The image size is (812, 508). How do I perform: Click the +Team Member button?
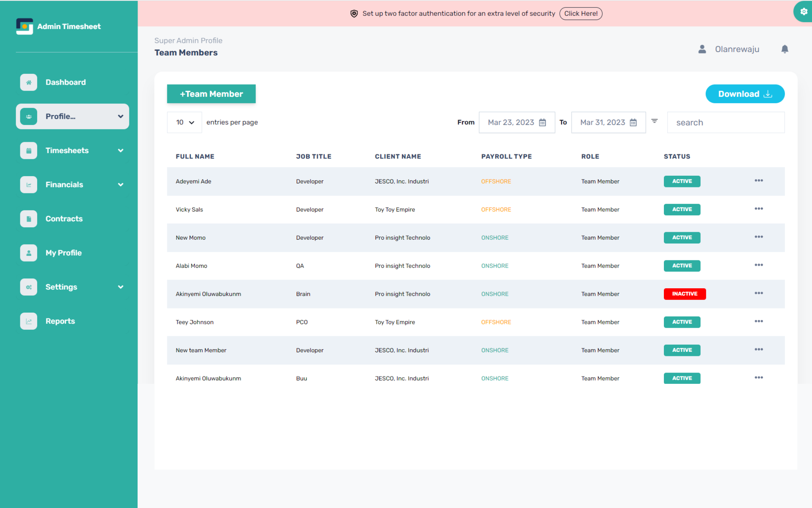click(x=211, y=94)
